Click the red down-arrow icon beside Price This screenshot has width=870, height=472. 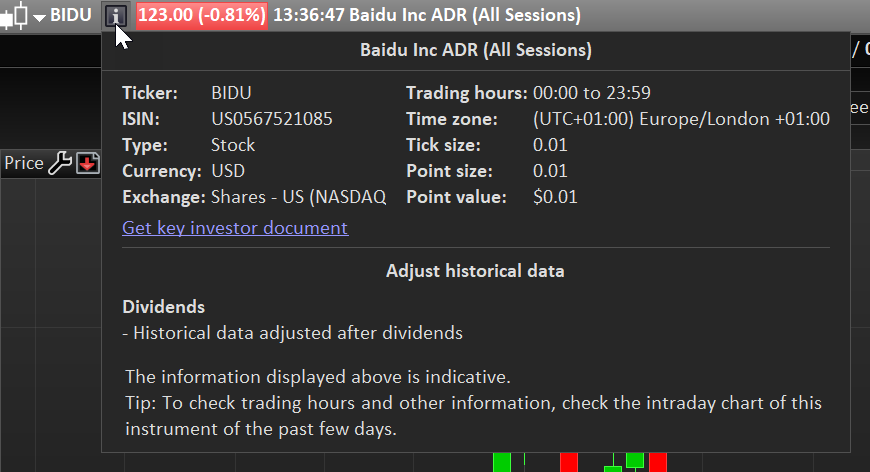88,163
